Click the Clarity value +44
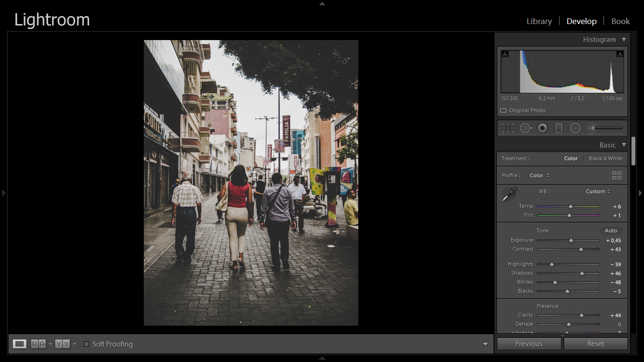644x362 pixels. [x=615, y=316]
